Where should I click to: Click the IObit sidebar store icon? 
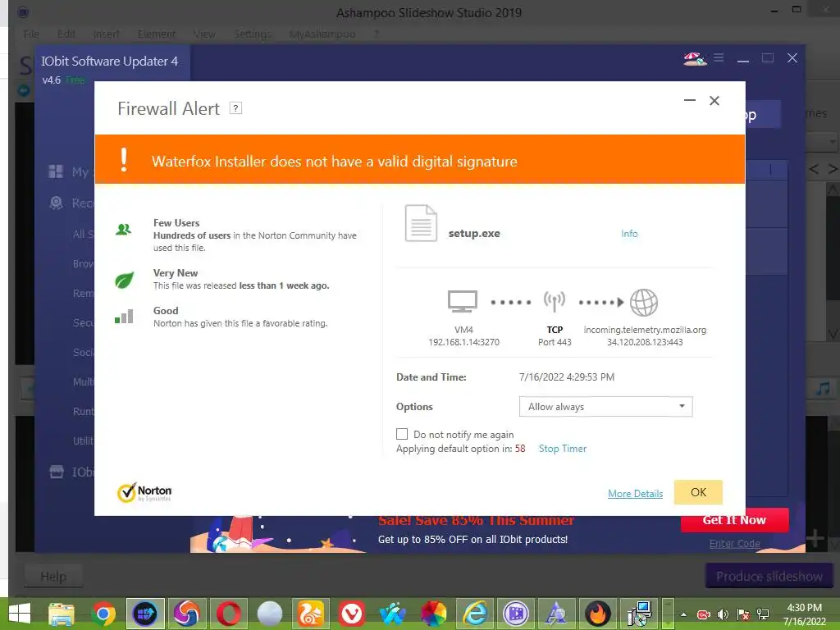click(x=57, y=472)
